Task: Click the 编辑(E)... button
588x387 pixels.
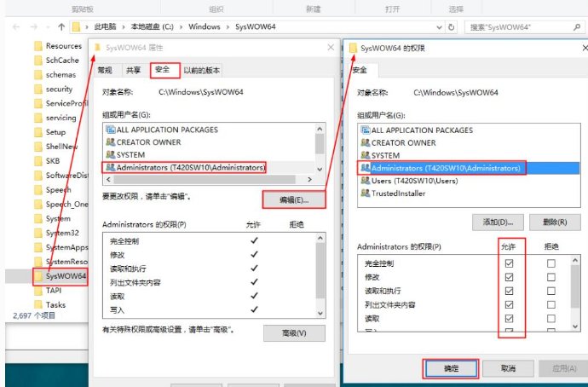Action: point(294,199)
